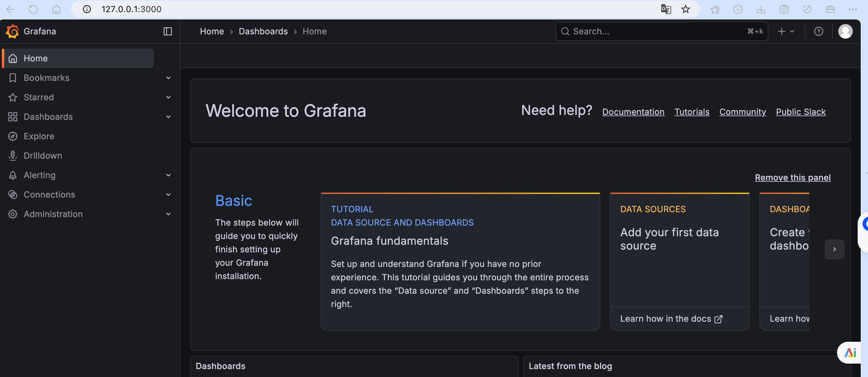
Task: Click the floating AI assistant icon
Action: [x=850, y=353]
